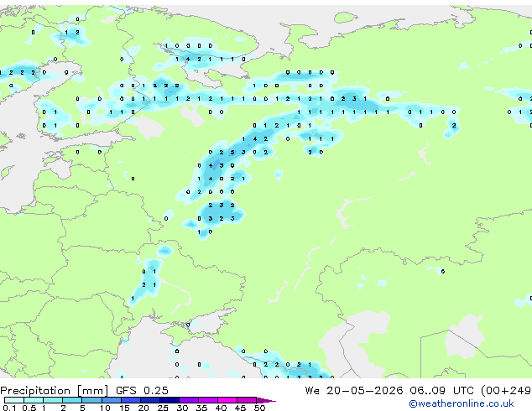532x411 pixels.
Task: Click the '30' legend scale label
Action: click(182, 408)
